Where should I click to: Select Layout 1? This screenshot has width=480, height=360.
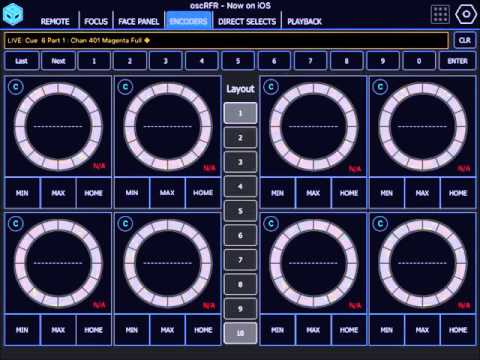pos(240,113)
